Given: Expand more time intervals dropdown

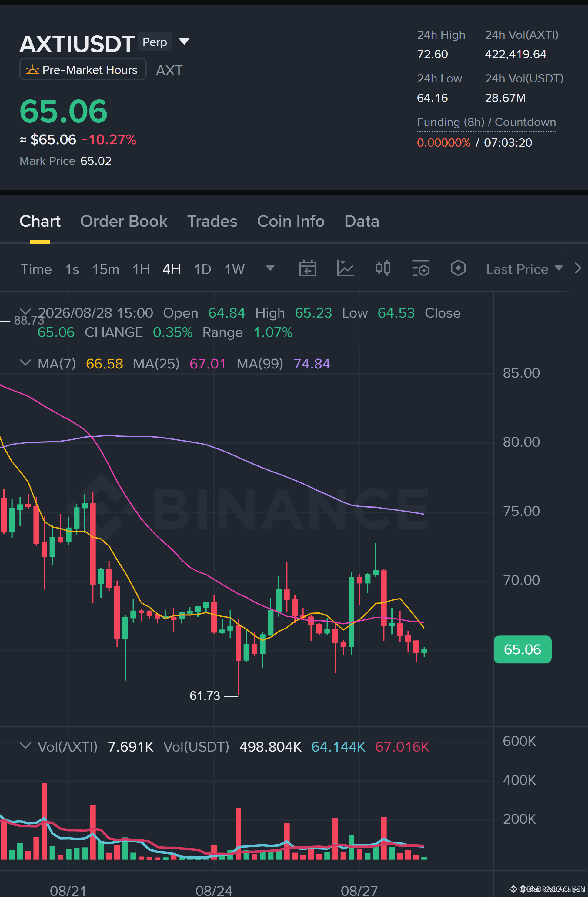Looking at the screenshot, I should click(270, 268).
